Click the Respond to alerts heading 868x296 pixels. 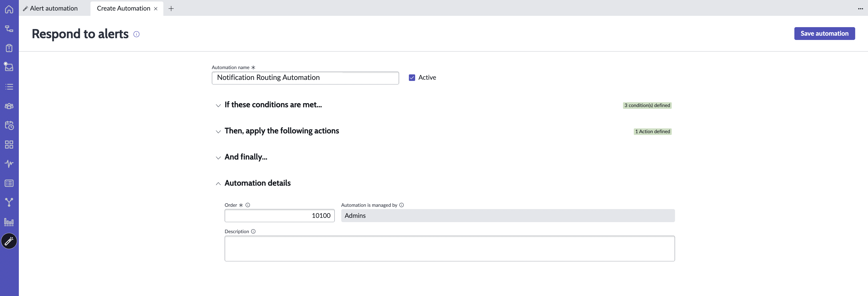pos(80,34)
